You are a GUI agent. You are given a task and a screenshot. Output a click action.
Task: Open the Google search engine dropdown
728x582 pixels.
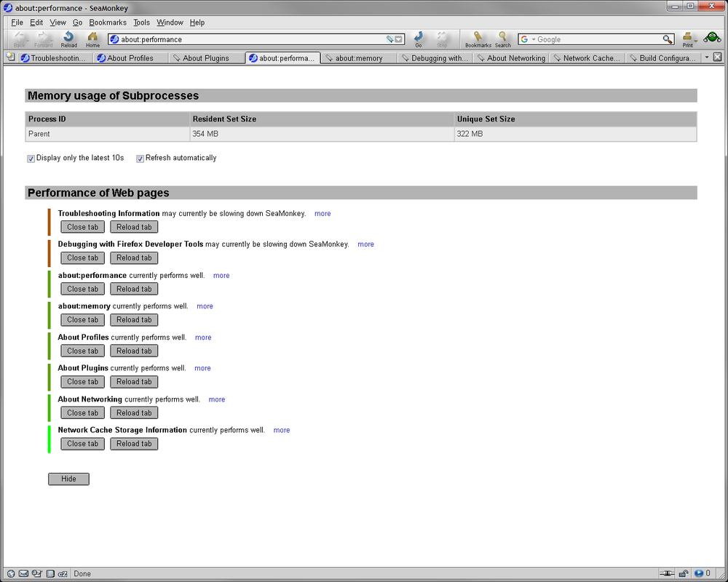click(x=534, y=39)
